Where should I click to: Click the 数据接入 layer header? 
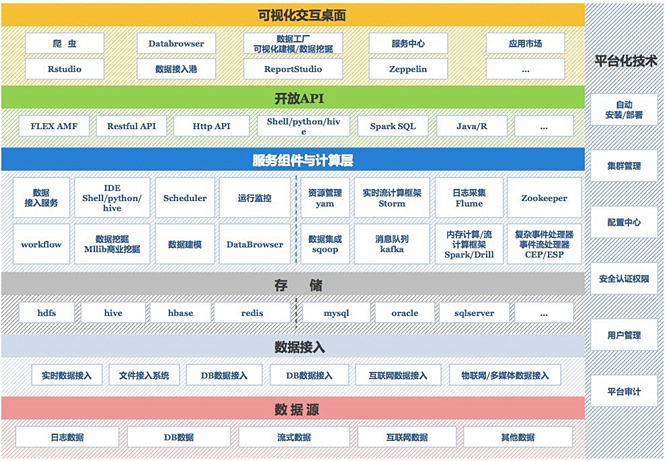tap(293, 346)
